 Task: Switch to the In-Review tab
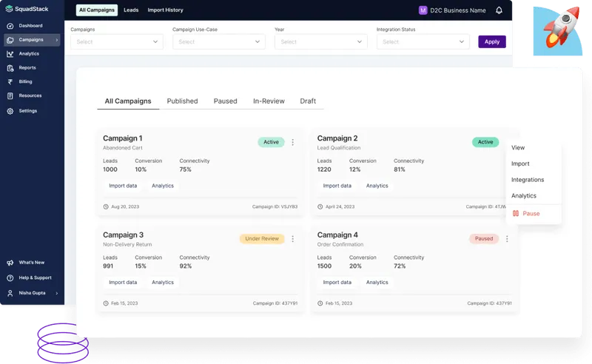coord(269,101)
